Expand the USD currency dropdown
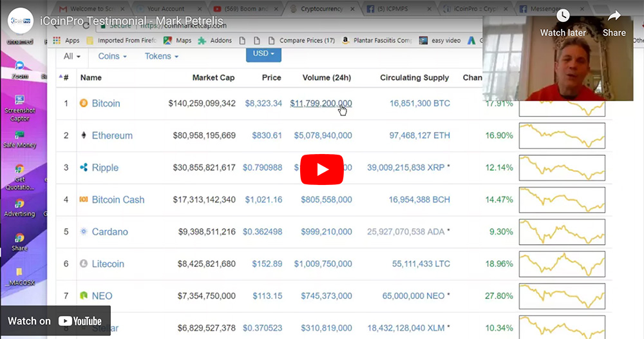The image size is (644, 339). [x=263, y=54]
